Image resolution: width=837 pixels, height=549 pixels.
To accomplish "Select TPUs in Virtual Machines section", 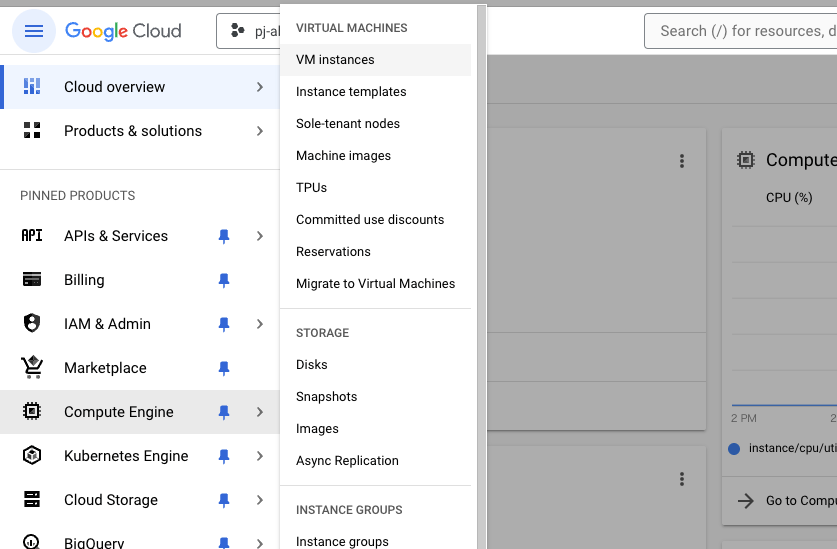I will click(x=375, y=188).
